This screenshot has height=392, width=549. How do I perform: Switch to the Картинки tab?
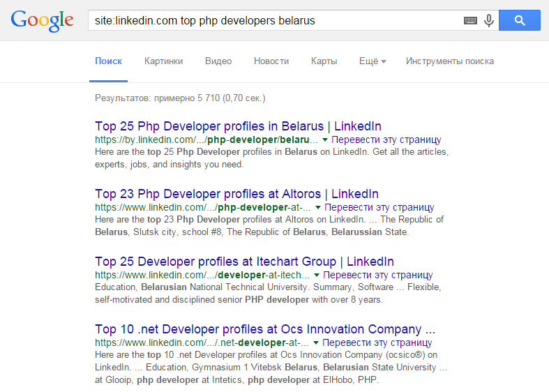click(x=163, y=61)
